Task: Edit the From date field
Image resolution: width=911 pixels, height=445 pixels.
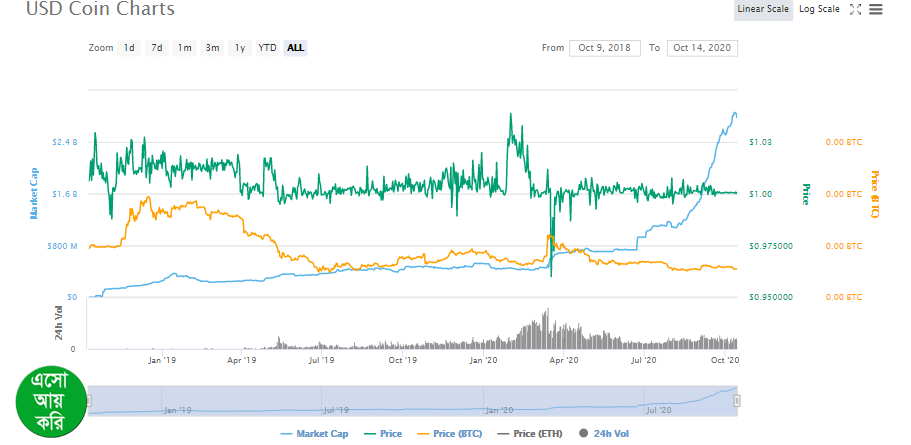Action: (x=605, y=48)
